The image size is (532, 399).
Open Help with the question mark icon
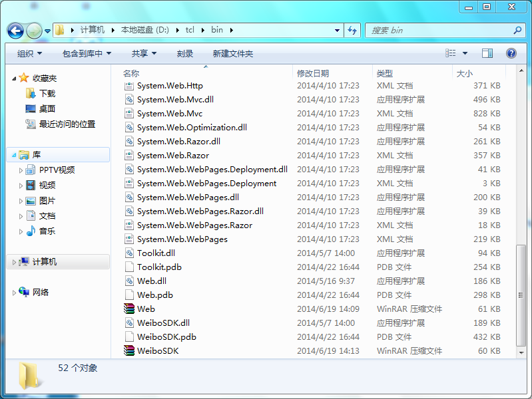511,53
